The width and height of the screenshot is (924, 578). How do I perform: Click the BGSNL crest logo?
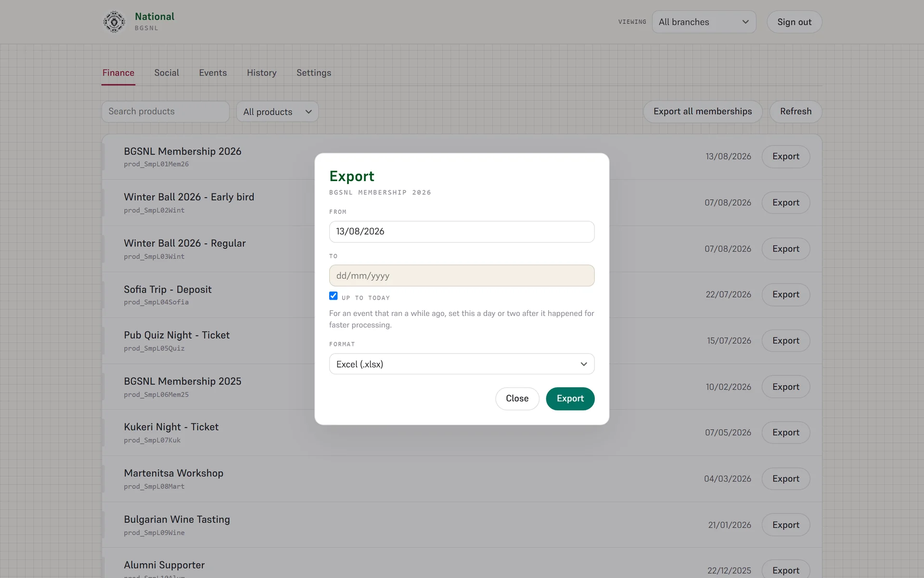click(x=114, y=22)
